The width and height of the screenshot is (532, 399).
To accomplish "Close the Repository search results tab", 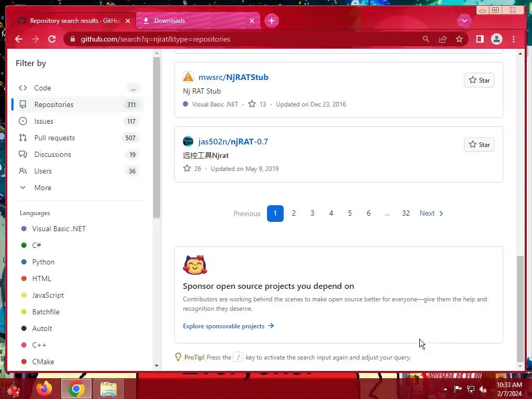I will tap(128, 21).
